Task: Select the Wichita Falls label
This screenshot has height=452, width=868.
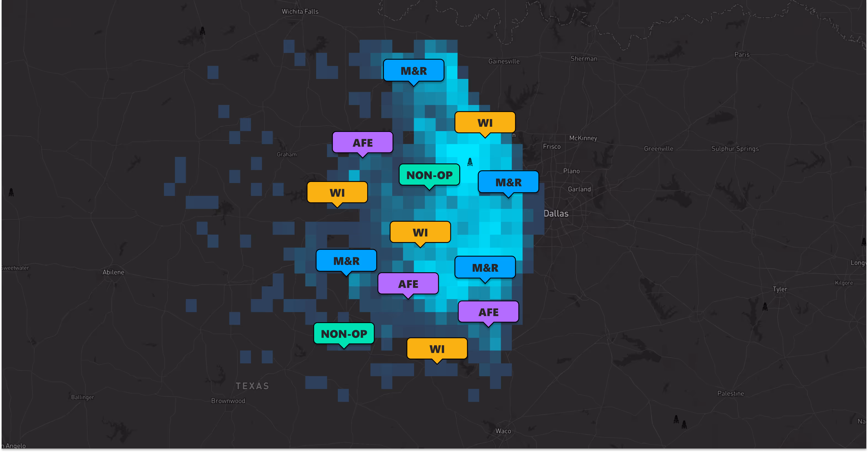Action: click(x=300, y=12)
